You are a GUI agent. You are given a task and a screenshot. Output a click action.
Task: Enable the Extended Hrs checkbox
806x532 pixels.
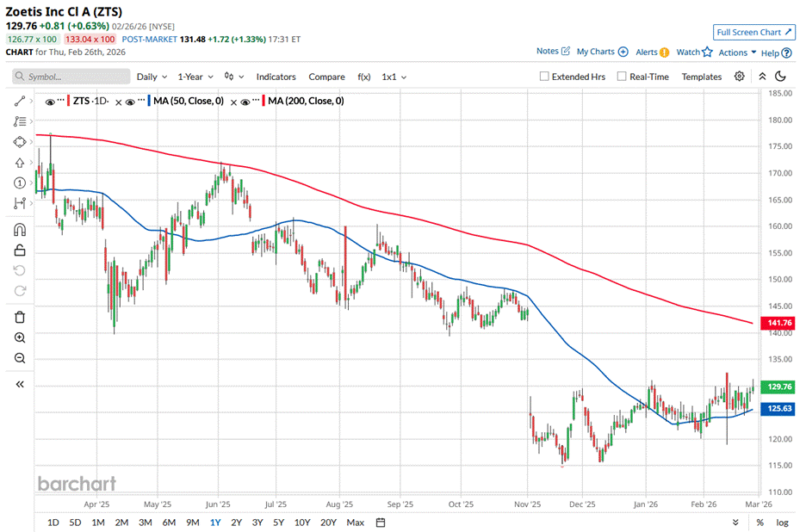(x=544, y=76)
